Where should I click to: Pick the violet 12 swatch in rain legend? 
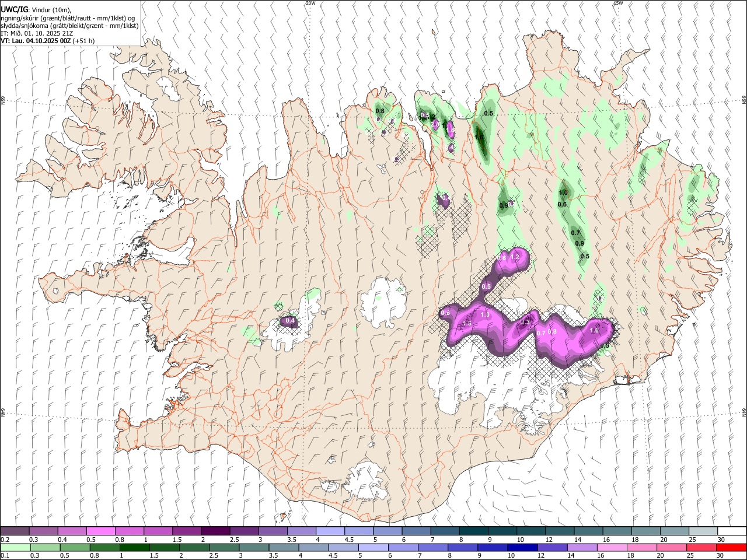click(552, 547)
